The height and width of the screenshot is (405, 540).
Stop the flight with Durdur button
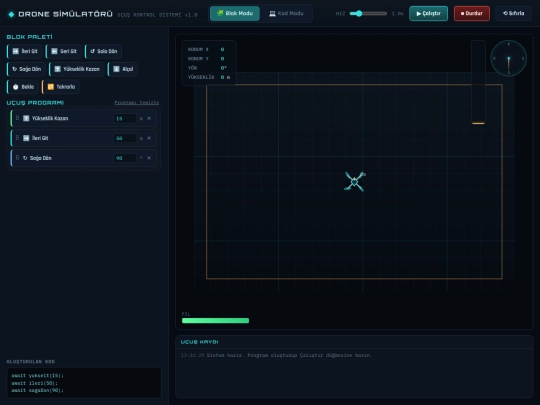pyautogui.click(x=472, y=13)
